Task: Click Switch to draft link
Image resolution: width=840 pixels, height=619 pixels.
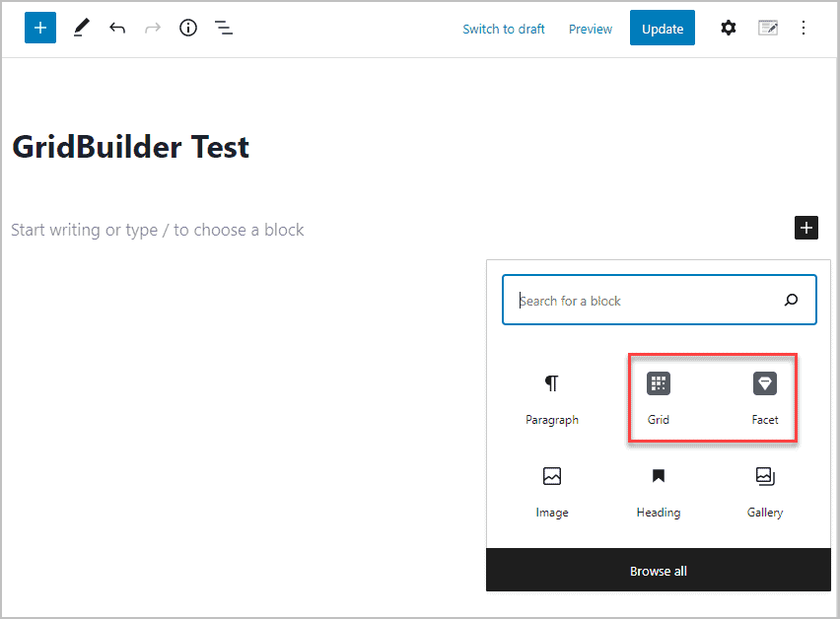Action: (x=503, y=30)
